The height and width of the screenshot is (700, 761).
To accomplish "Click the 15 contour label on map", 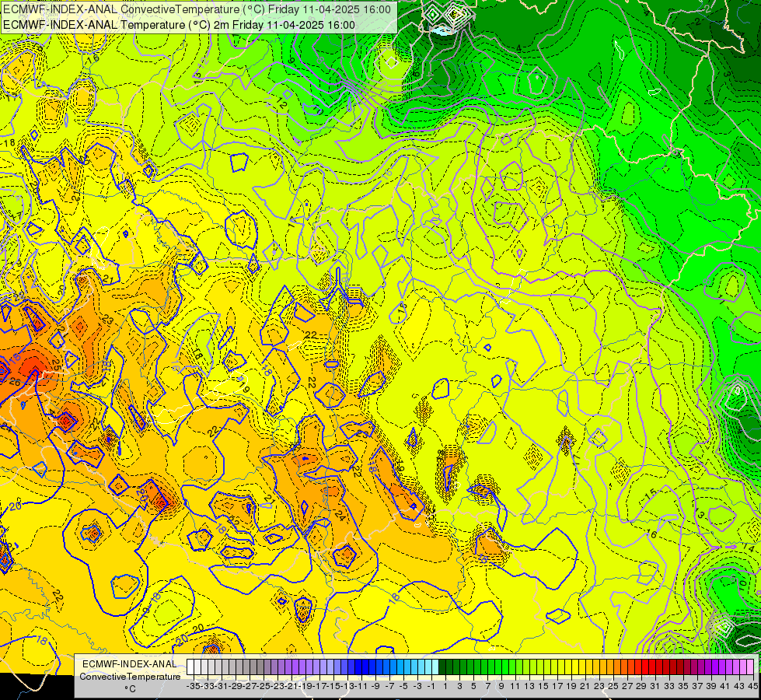I will pyautogui.click(x=651, y=495).
